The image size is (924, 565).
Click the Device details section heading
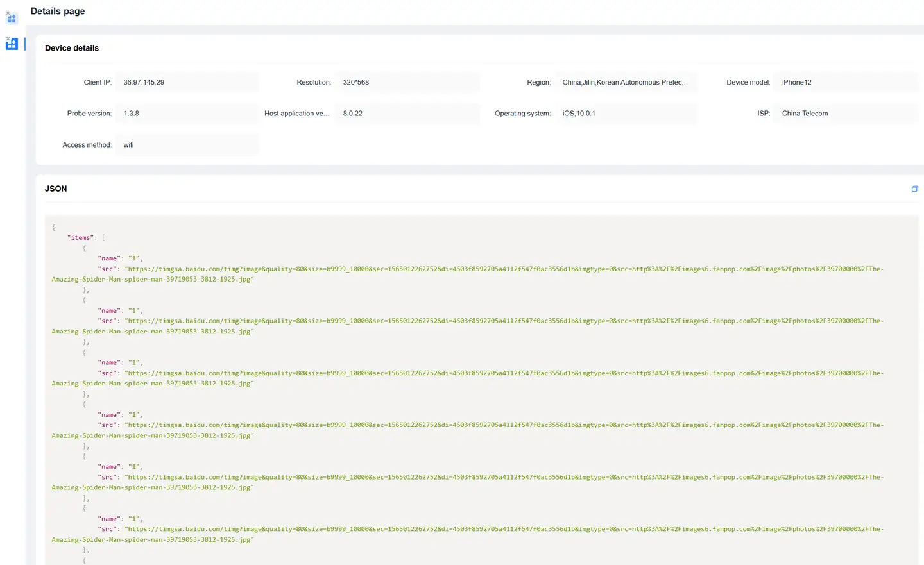tap(72, 48)
